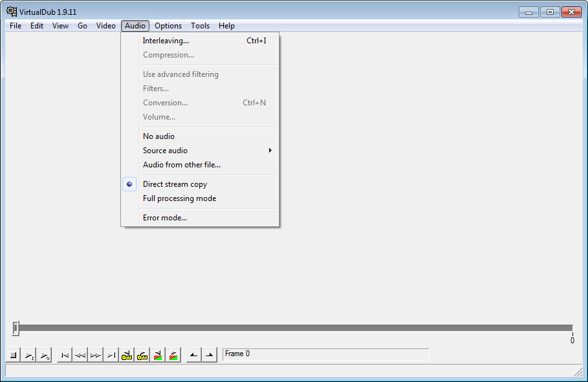
Task: Click the timeline position slider thumb
Action: click(x=16, y=328)
